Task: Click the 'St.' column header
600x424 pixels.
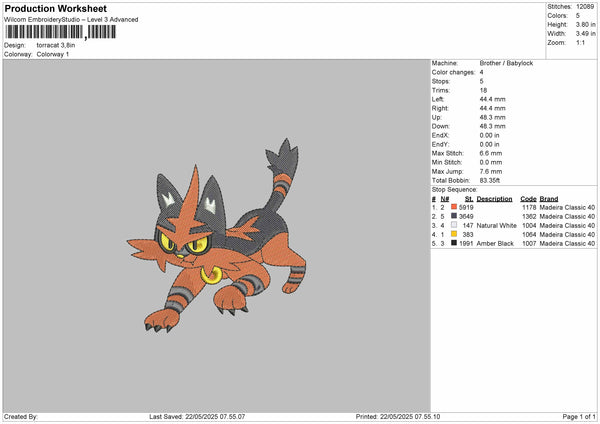Action: [469, 199]
